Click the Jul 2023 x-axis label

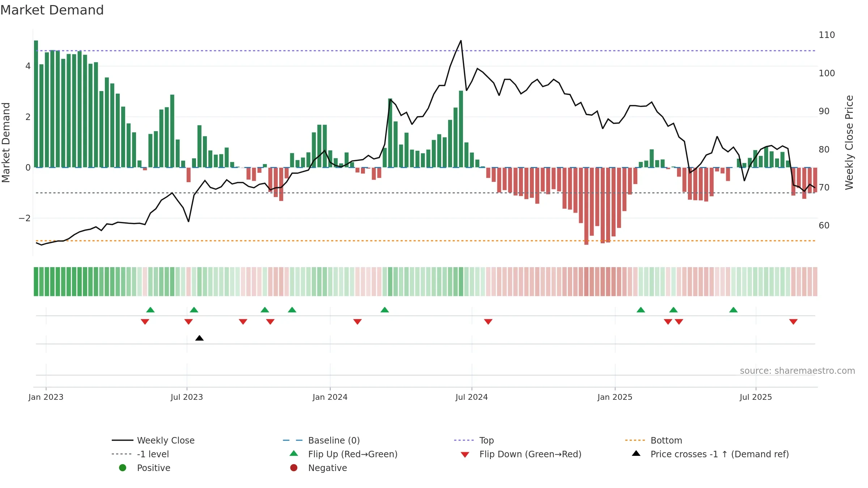[x=187, y=397]
